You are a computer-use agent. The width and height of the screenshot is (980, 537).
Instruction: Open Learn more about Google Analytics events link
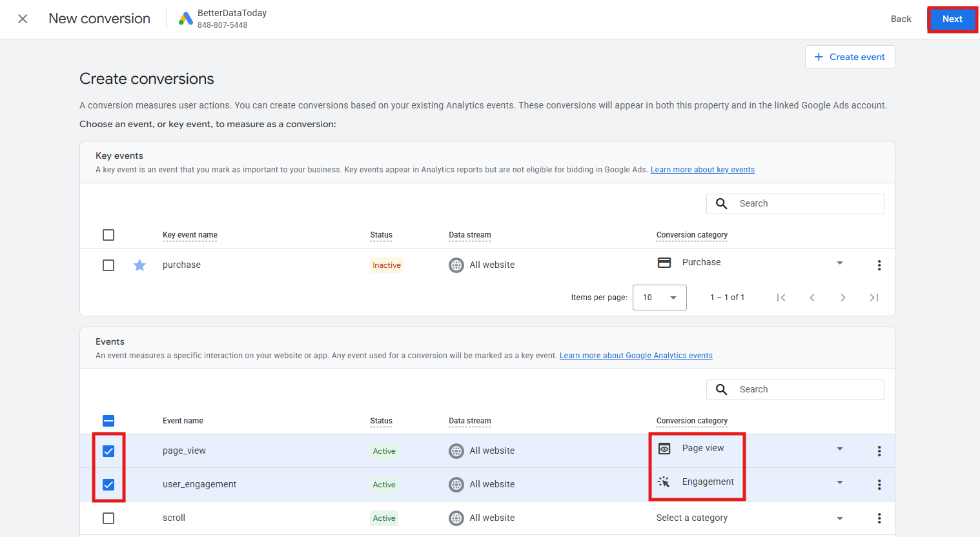click(636, 356)
